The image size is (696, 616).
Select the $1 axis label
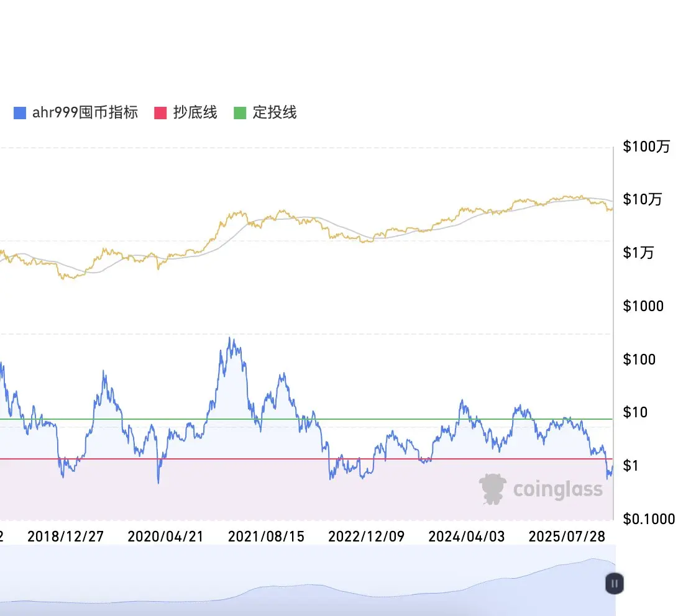coord(631,466)
